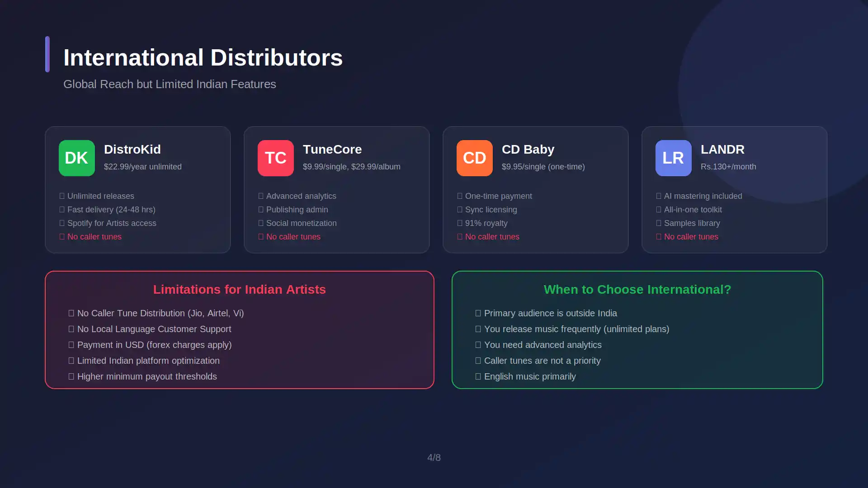Select When to Choose International? heading
The height and width of the screenshot is (488, 868).
pos(637,290)
